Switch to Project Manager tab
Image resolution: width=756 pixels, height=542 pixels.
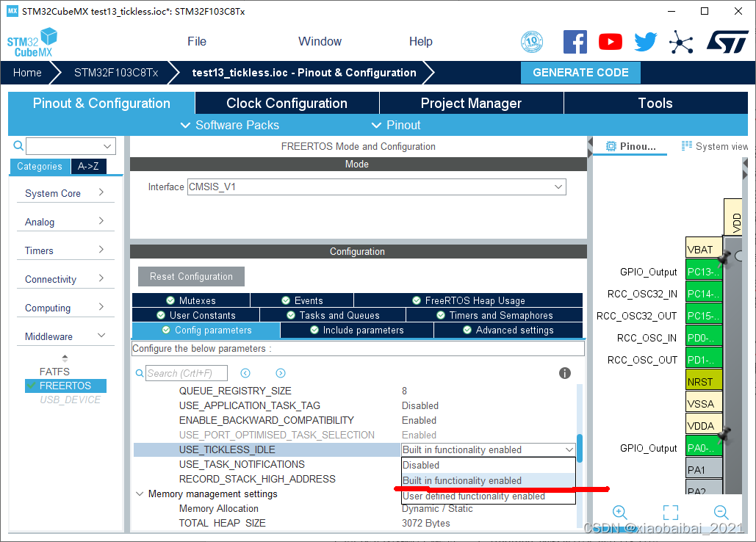point(471,103)
